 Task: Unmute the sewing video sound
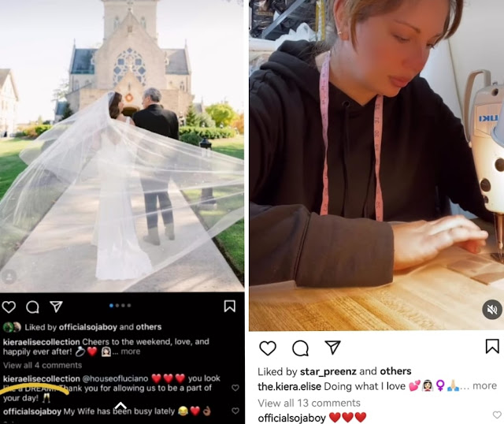click(492, 310)
